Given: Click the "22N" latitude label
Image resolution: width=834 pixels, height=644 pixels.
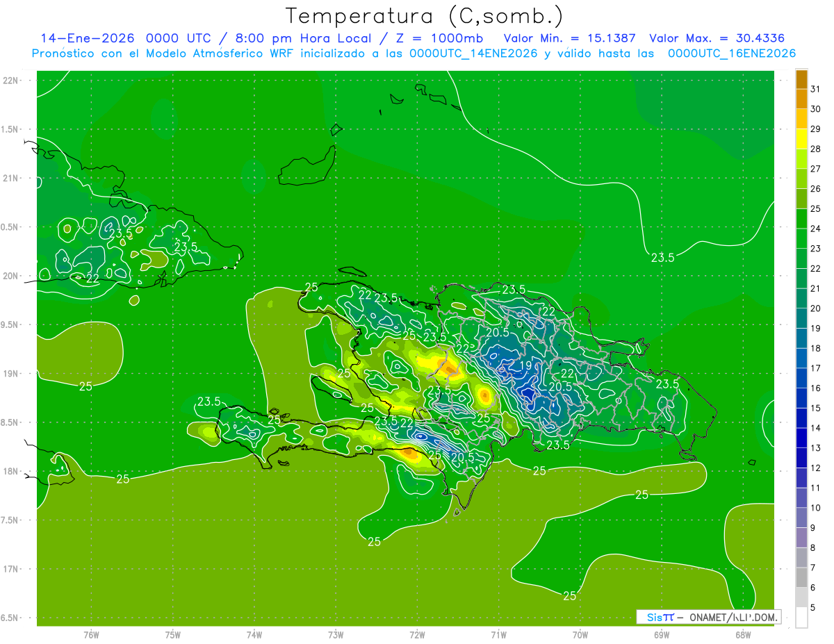Looking at the screenshot, I should pyautogui.click(x=12, y=81).
